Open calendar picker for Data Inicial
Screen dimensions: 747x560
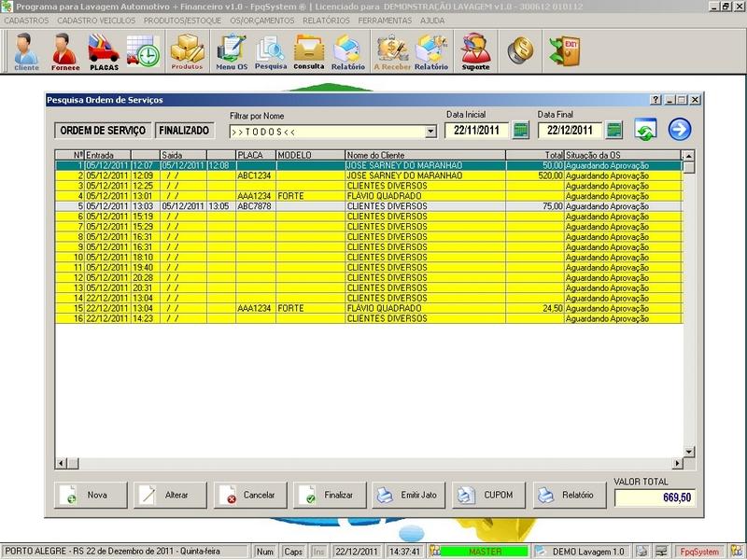pyautogui.click(x=521, y=130)
